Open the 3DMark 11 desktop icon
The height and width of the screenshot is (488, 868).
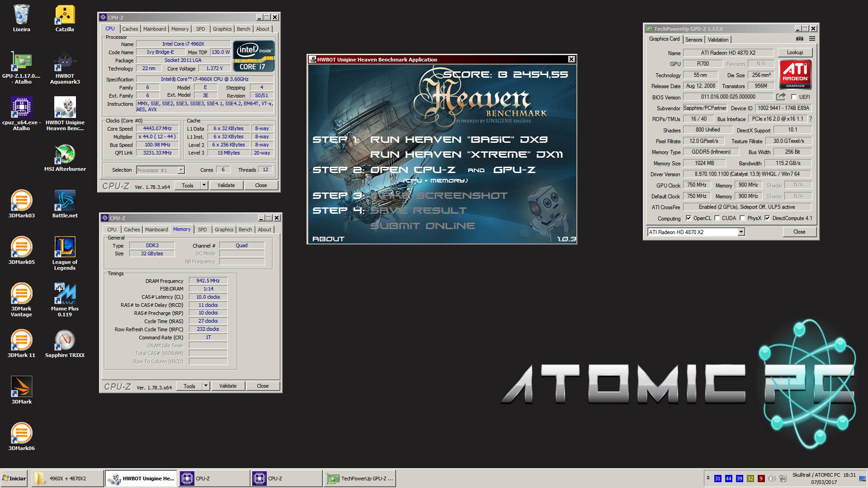coord(21,344)
